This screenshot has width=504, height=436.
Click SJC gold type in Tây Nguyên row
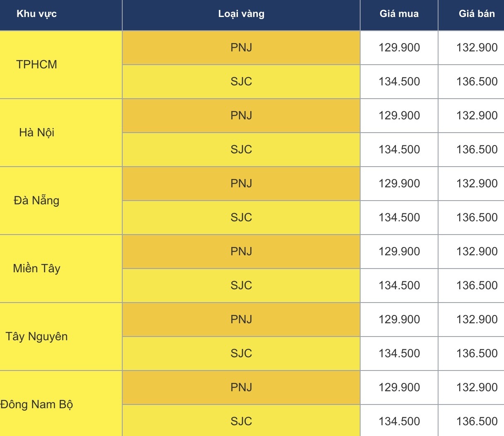[241, 354]
